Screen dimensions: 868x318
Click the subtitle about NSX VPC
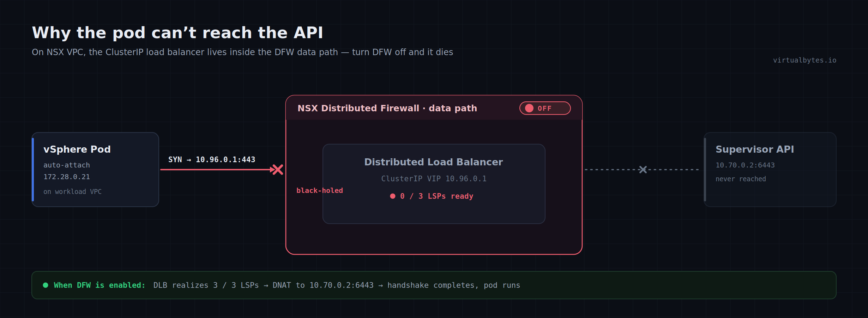[242, 52]
